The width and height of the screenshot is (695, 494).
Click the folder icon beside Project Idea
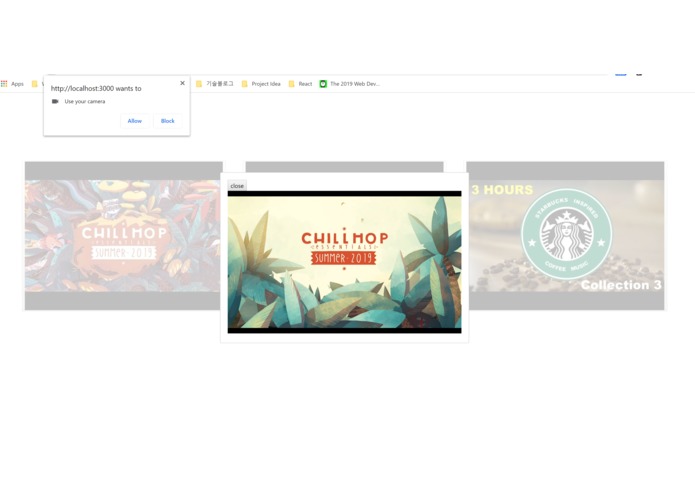coord(244,84)
